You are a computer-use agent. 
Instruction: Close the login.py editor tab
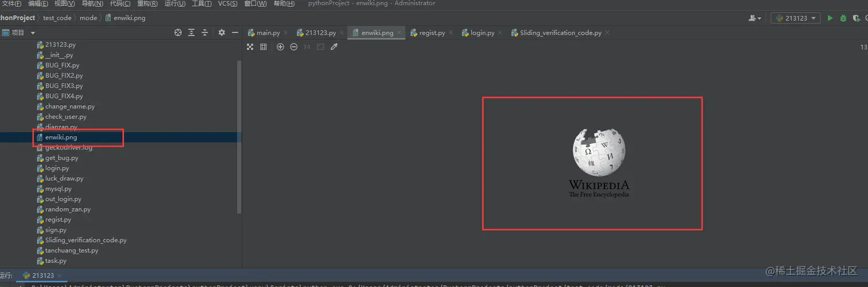click(x=500, y=33)
